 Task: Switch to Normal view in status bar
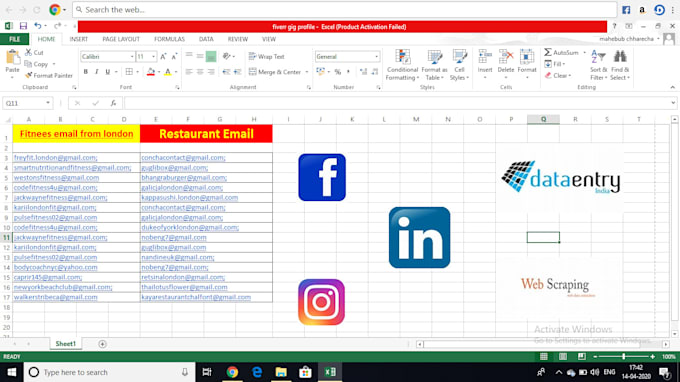coord(543,356)
